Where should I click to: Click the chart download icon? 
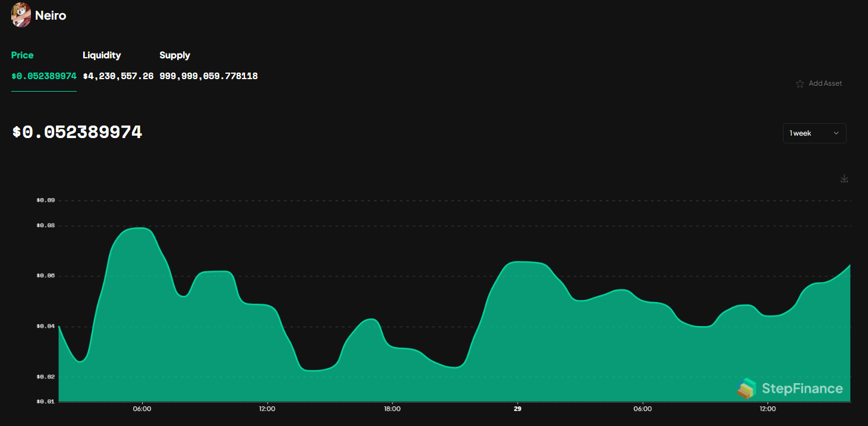(844, 178)
